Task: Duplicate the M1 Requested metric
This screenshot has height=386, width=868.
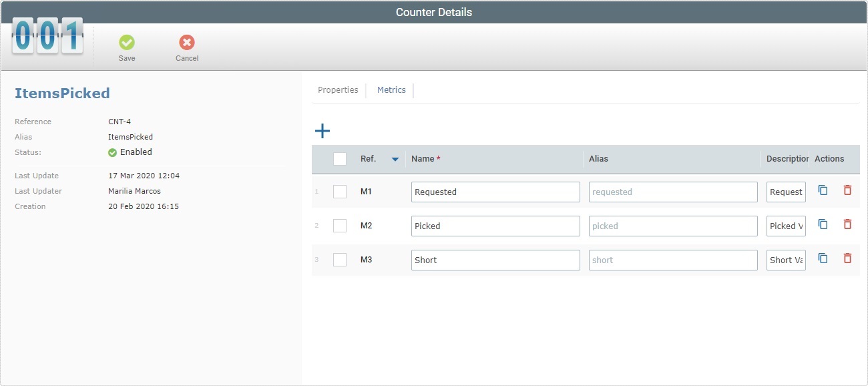Action: point(823,190)
